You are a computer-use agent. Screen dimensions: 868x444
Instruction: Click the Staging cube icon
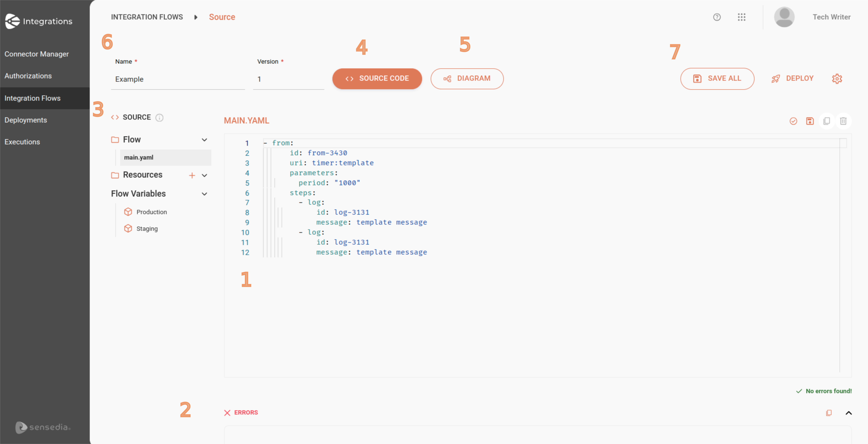click(x=128, y=228)
